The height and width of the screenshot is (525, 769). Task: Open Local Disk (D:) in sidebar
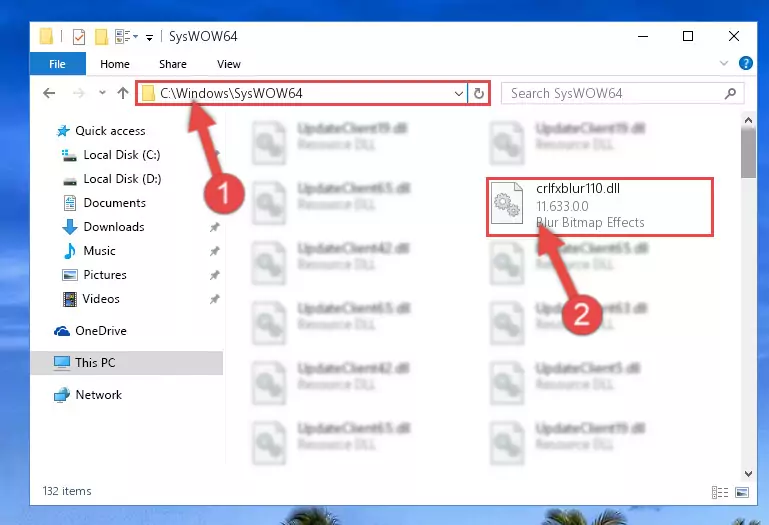pyautogui.click(x=122, y=179)
